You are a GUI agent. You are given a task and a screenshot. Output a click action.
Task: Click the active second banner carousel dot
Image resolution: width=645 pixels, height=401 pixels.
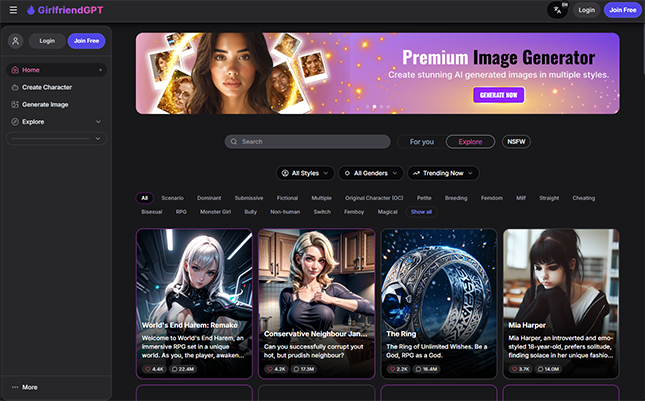click(x=374, y=107)
